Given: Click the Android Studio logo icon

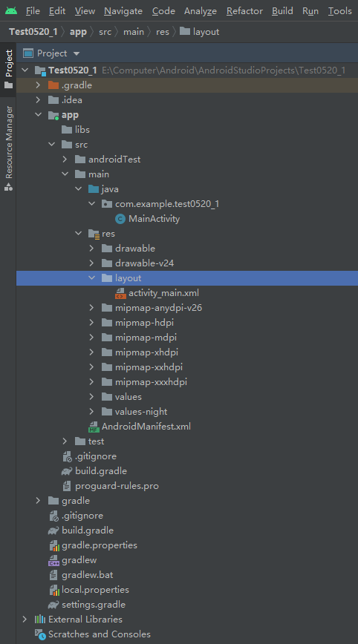Looking at the screenshot, I should coord(11,10).
